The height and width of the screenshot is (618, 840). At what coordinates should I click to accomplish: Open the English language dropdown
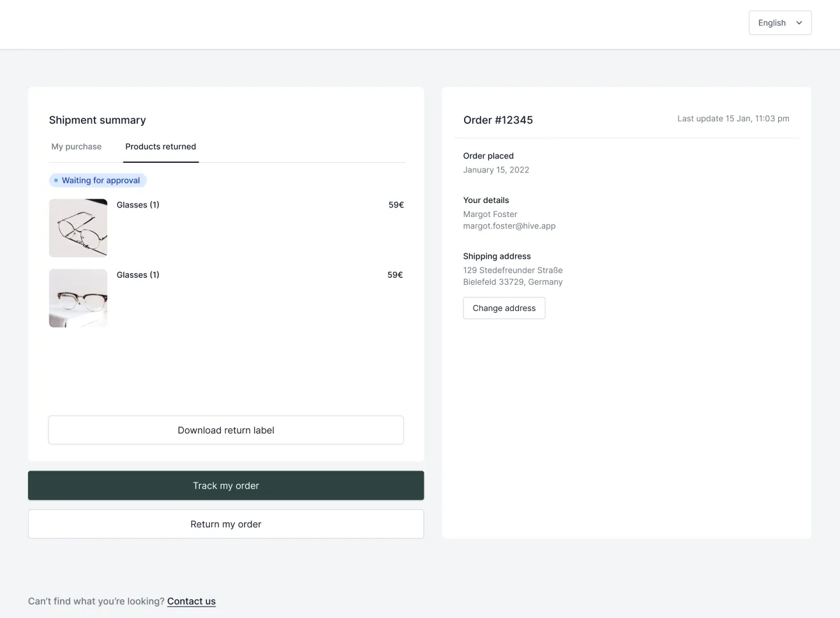[x=779, y=23]
